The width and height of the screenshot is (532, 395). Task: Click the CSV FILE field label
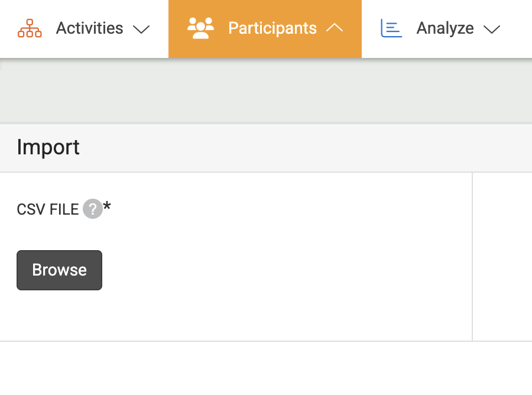tap(47, 209)
